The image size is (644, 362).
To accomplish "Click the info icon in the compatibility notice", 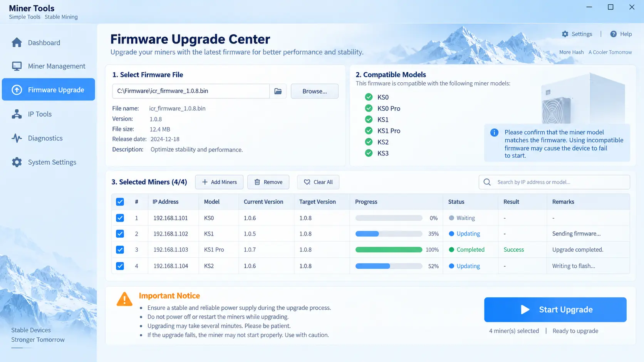I will 494,132.
